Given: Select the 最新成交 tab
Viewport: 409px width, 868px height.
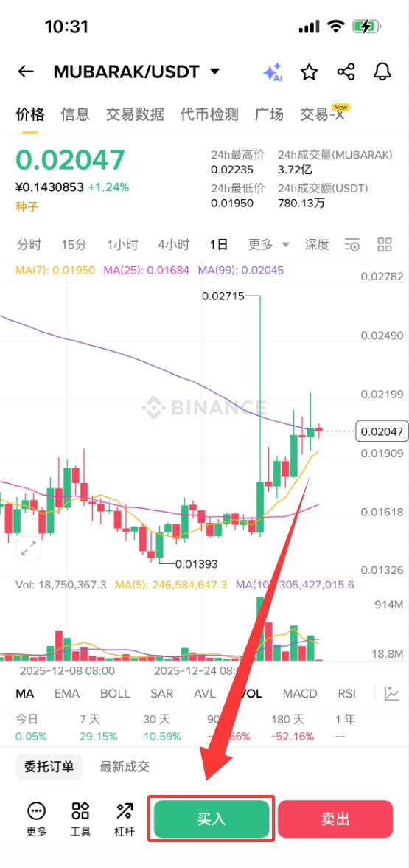Looking at the screenshot, I should click(x=125, y=767).
